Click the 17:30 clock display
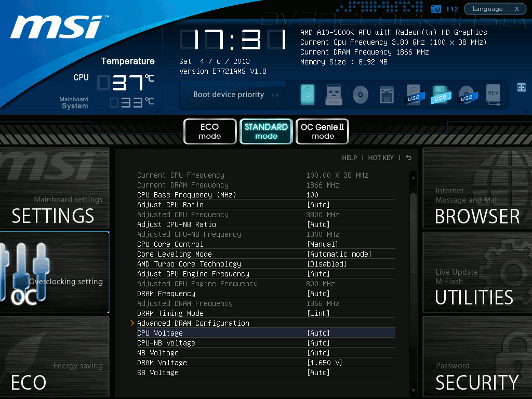This screenshot has width=532, height=399. (233, 39)
